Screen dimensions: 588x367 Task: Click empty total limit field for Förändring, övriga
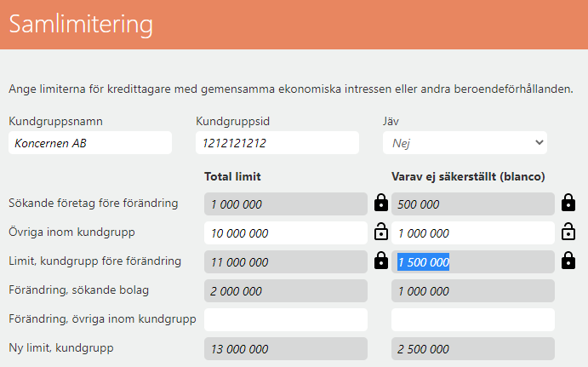286,319
